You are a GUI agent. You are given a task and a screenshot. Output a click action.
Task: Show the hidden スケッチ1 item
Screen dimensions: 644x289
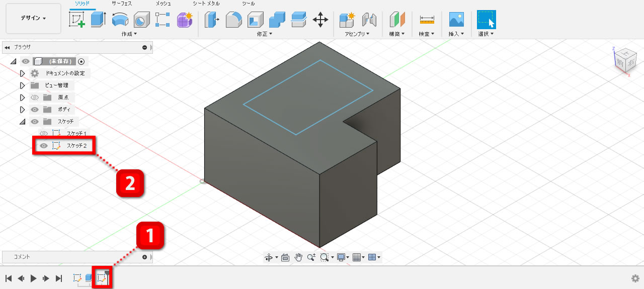44,134
